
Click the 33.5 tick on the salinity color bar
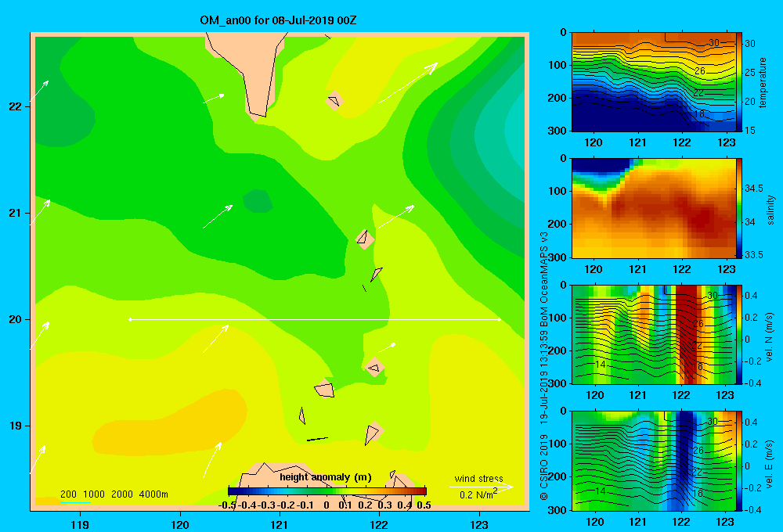754,254
